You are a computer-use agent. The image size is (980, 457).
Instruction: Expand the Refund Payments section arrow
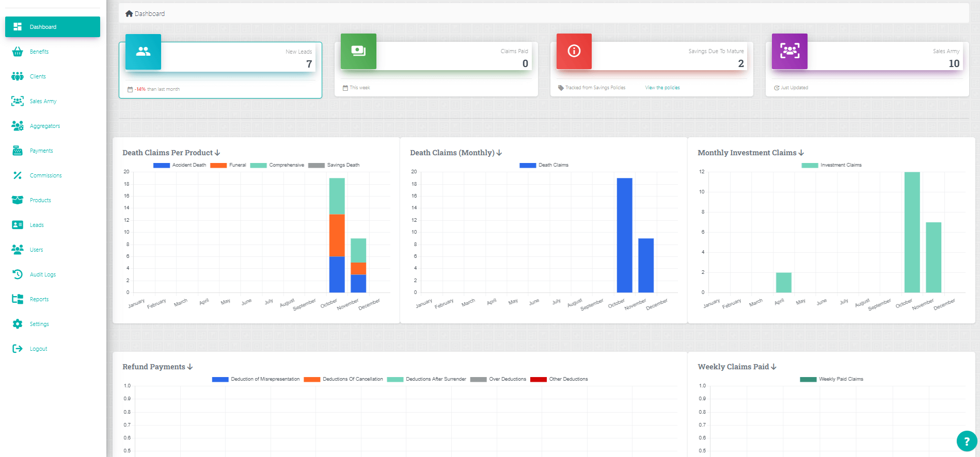[x=190, y=367]
